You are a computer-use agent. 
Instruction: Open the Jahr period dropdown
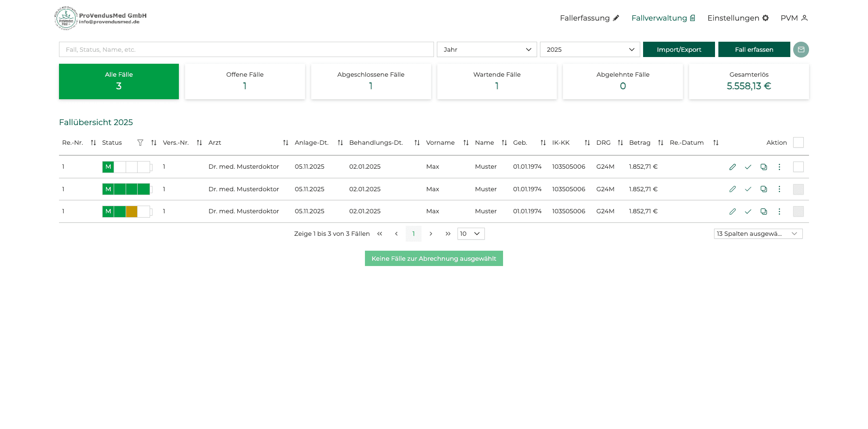click(486, 49)
